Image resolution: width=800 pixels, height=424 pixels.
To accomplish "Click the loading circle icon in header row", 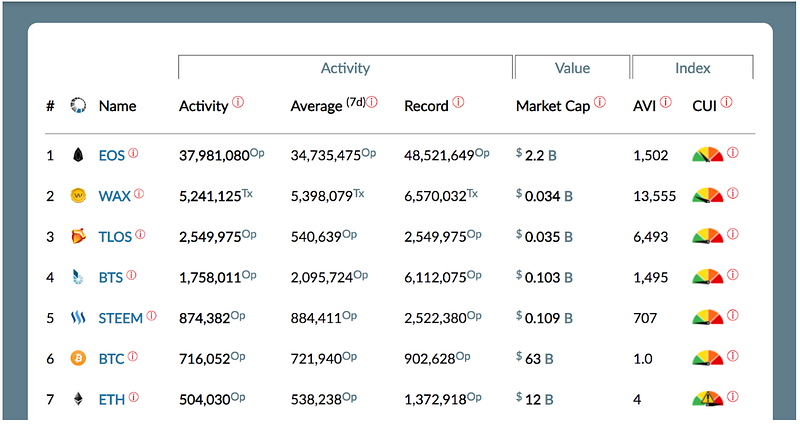I will 77,106.
